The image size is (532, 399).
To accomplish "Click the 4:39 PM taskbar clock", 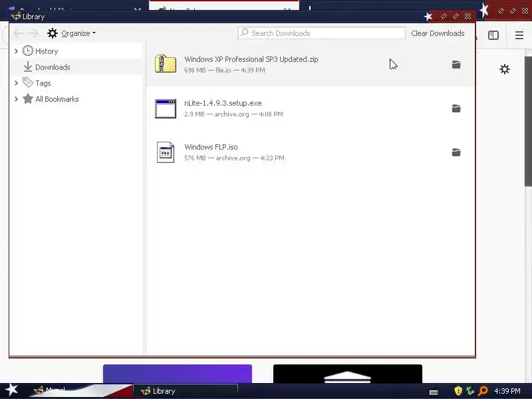I will click(x=507, y=391).
